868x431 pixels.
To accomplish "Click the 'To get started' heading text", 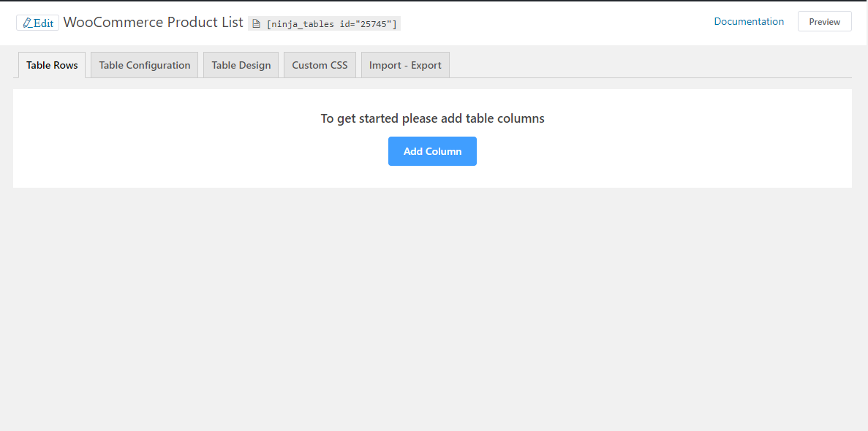I will pyautogui.click(x=432, y=118).
